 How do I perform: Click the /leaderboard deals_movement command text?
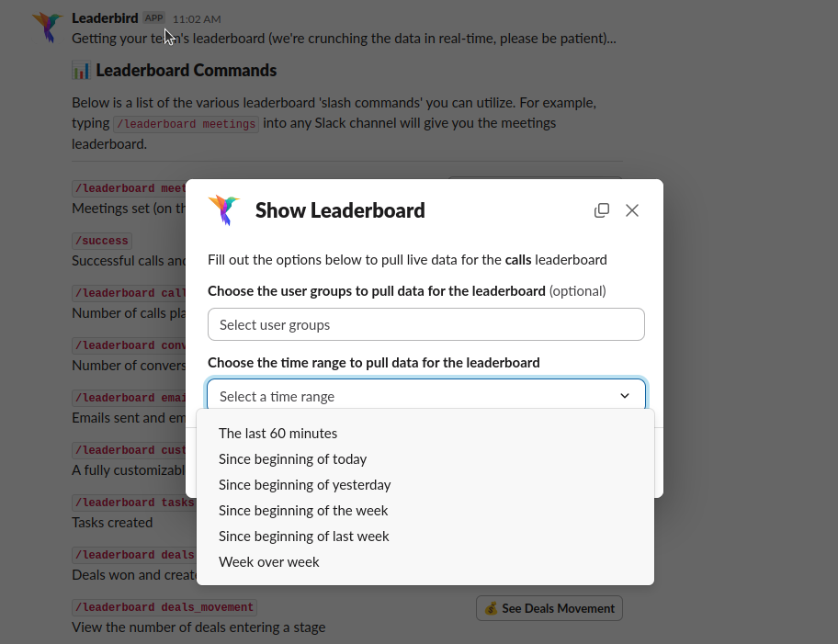pyautogui.click(x=164, y=607)
